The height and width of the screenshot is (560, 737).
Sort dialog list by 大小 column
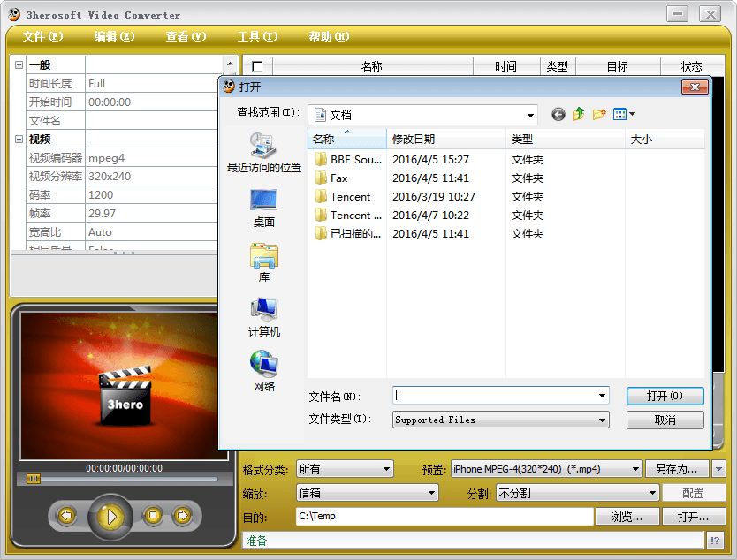point(665,139)
